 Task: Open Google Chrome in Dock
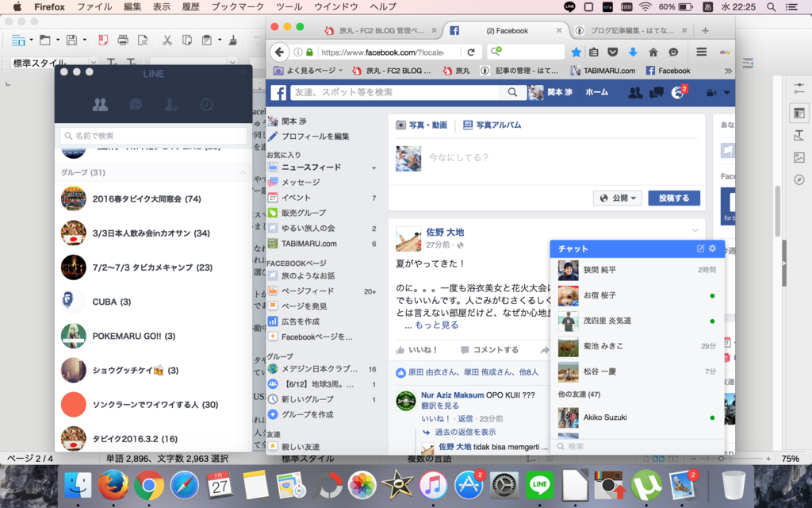point(148,485)
